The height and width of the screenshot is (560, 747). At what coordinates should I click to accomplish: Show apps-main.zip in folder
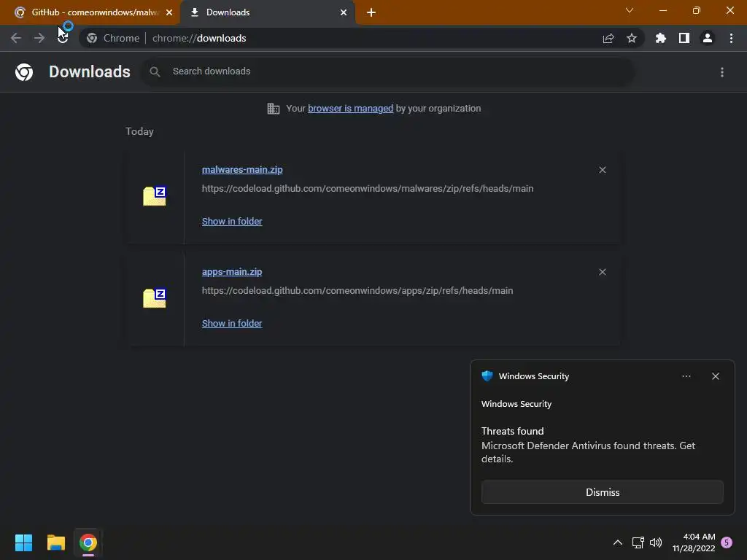[x=232, y=323]
